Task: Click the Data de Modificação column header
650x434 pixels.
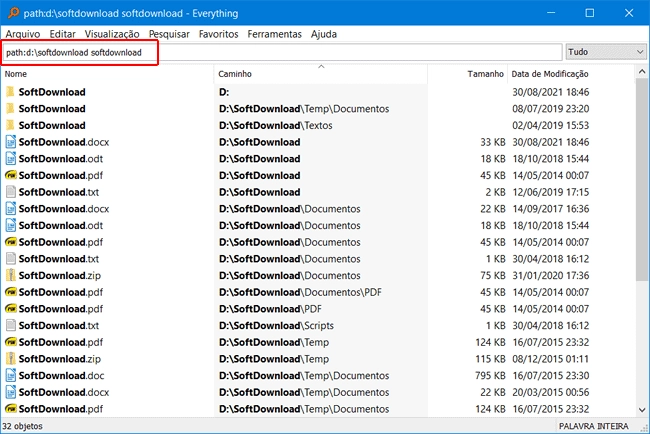Action: pyautogui.click(x=550, y=74)
